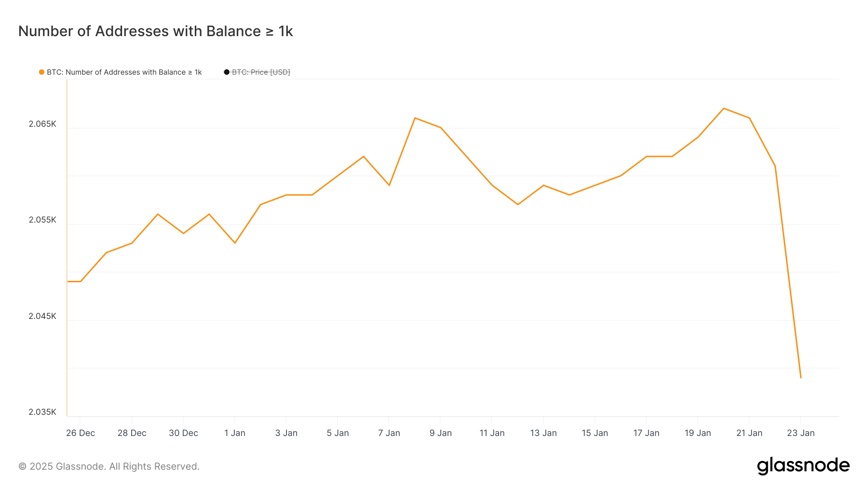868x488 pixels.
Task: Click the line's highest peak near 20 Jan
Action: pyautogui.click(x=723, y=108)
